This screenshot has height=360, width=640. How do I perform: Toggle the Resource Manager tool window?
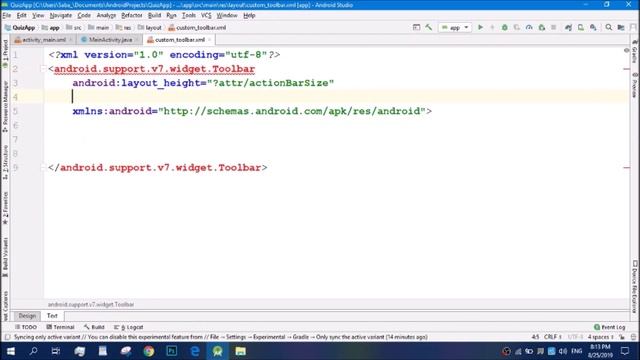pyautogui.click(x=5, y=106)
